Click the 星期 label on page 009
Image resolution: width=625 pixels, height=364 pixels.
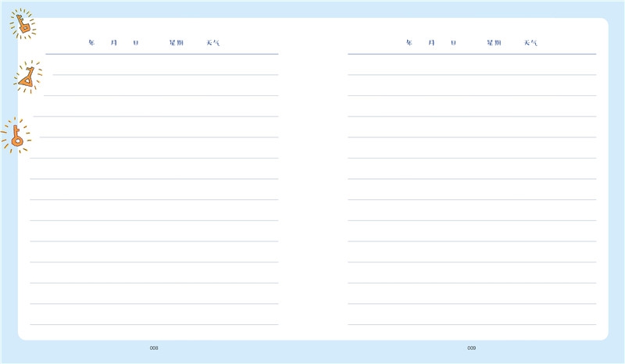(494, 43)
